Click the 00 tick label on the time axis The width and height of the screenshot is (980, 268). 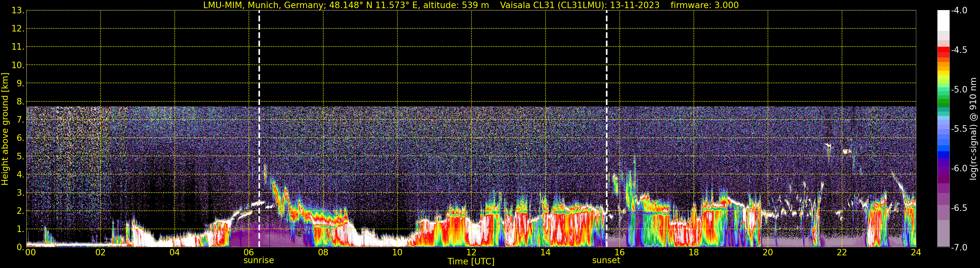click(30, 252)
